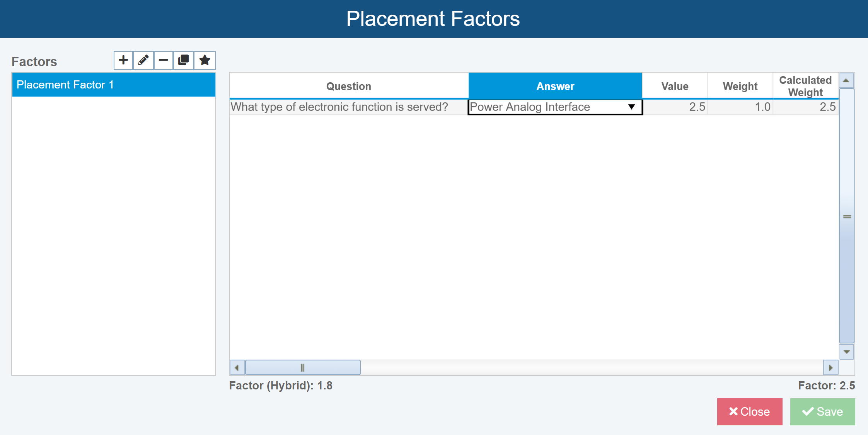Remove the selected factor using minus icon
Screen dimensions: 868x435
pyautogui.click(x=164, y=60)
